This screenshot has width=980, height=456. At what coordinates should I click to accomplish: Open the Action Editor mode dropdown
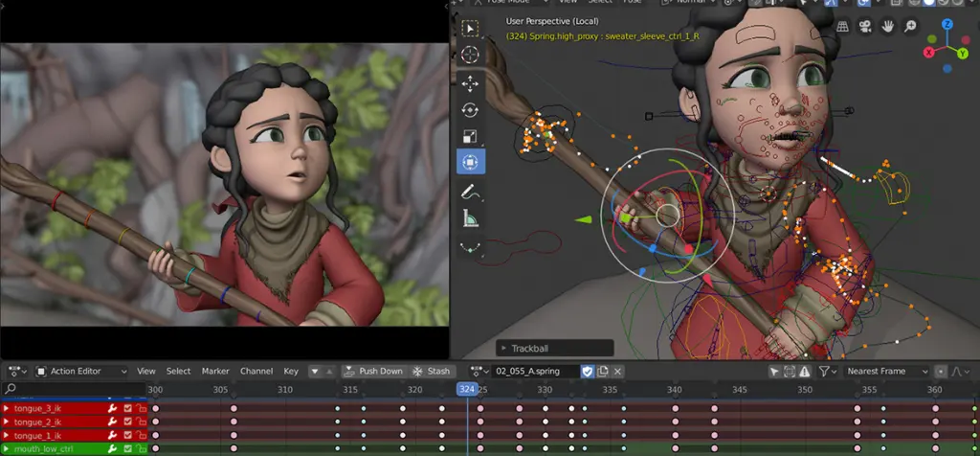[x=81, y=371]
